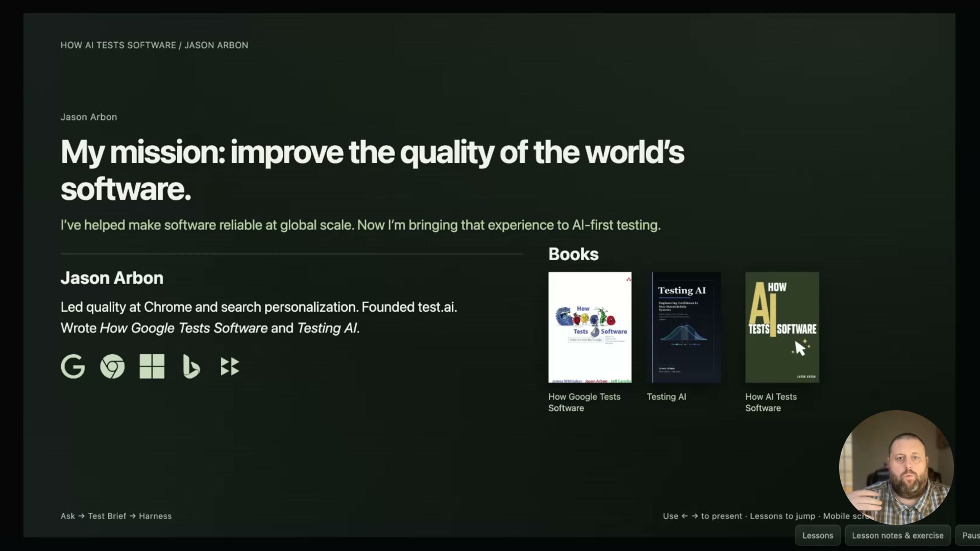Click the 'Books' heading
980x551 pixels.
tap(573, 254)
